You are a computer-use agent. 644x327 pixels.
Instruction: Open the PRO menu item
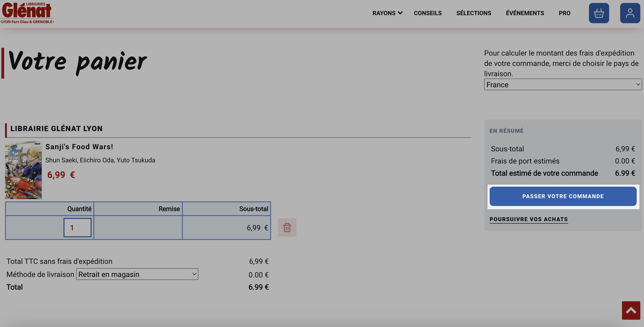(x=564, y=13)
